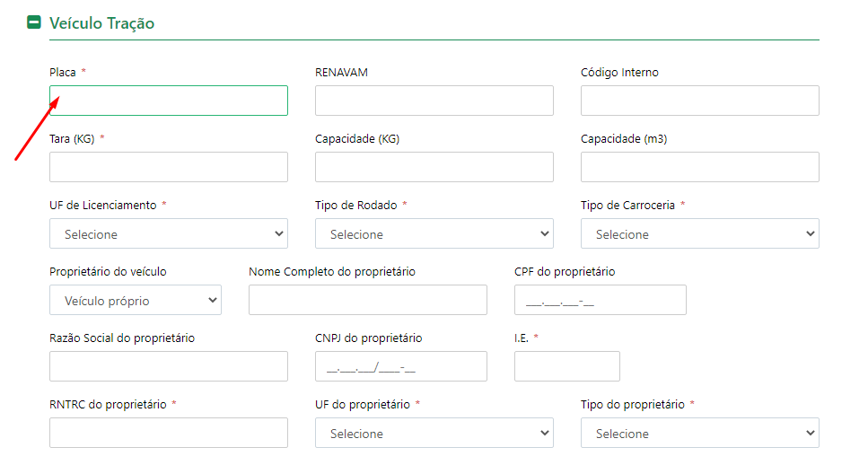Change the Proprietário do veículo dropdown
The width and height of the screenshot is (868, 465).
point(136,300)
